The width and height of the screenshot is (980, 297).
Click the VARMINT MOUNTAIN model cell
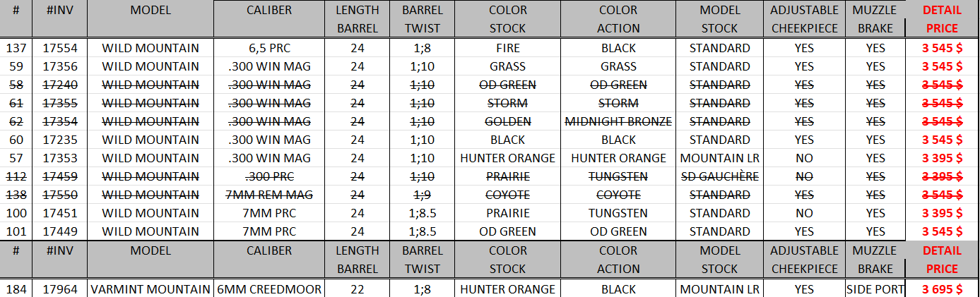coord(150,289)
